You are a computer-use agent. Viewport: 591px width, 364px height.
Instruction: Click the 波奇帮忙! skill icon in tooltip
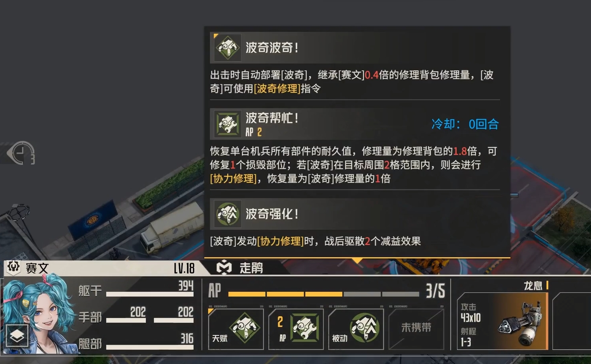[x=228, y=124]
